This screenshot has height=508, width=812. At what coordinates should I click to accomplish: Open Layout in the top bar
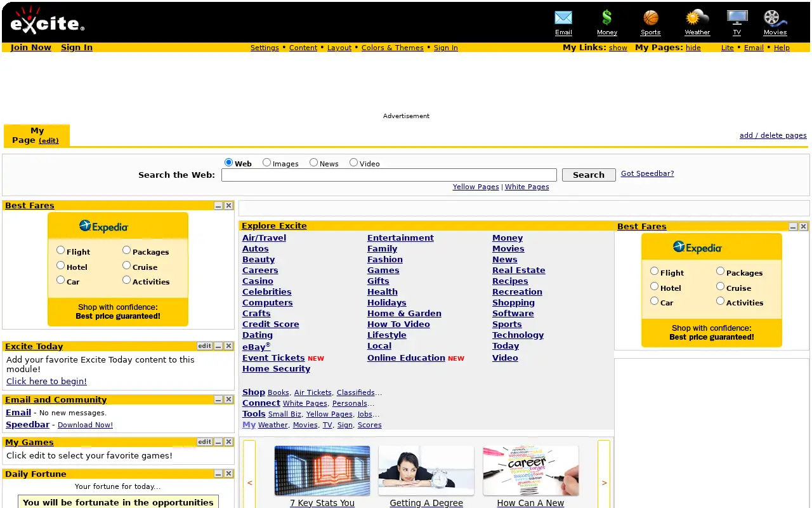coord(339,48)
